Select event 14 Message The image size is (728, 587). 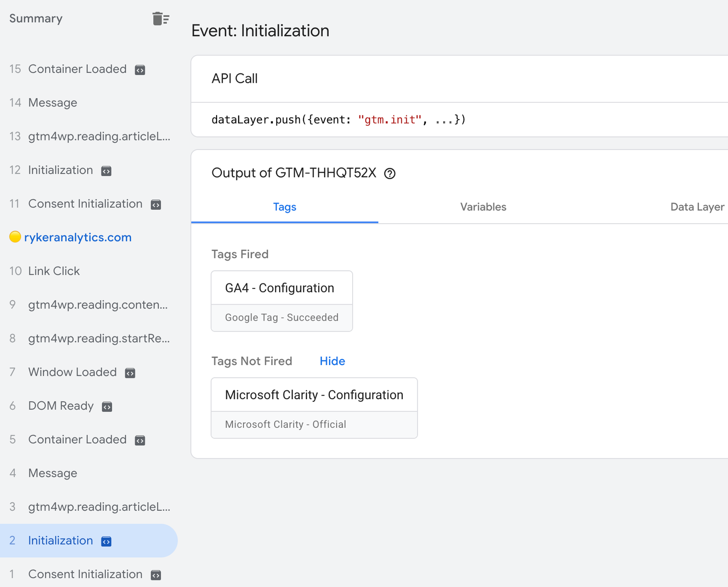[x=52, y=103]
